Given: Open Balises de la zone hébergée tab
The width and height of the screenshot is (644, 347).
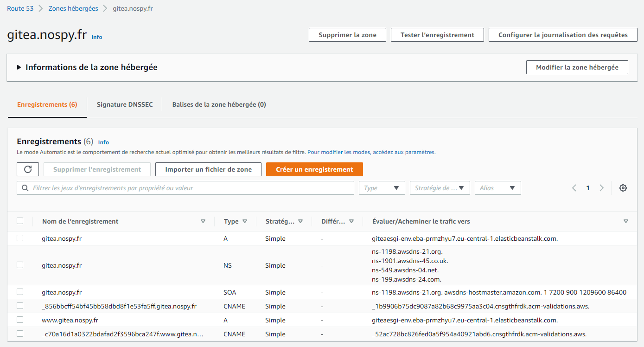Looking at the screenshot, I should pyautogui.click(x=219, y=104).
